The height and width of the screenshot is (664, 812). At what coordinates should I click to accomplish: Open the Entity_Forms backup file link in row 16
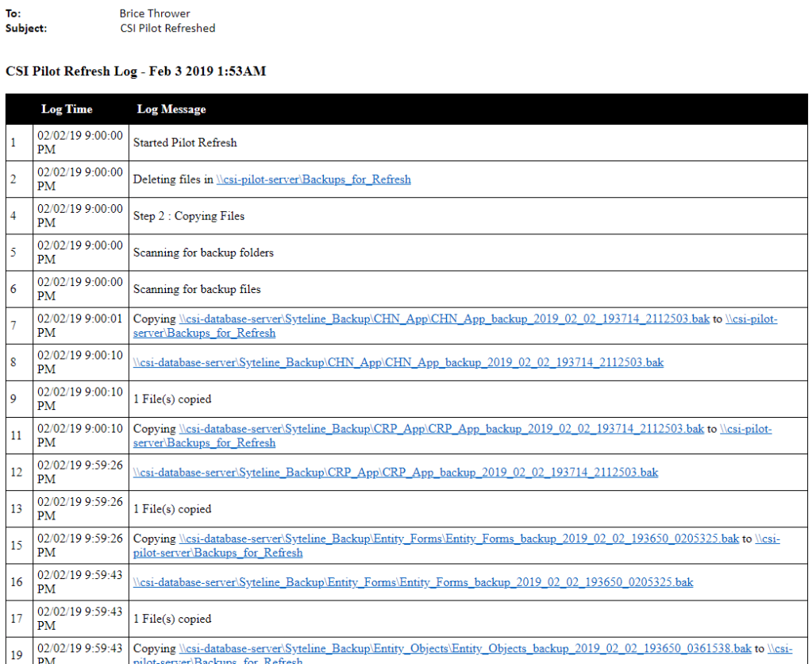(413, 582)
